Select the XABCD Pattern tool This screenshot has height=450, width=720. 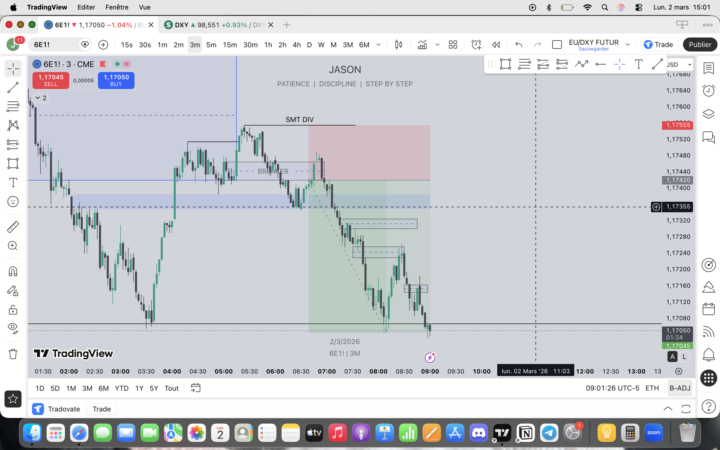13,125
